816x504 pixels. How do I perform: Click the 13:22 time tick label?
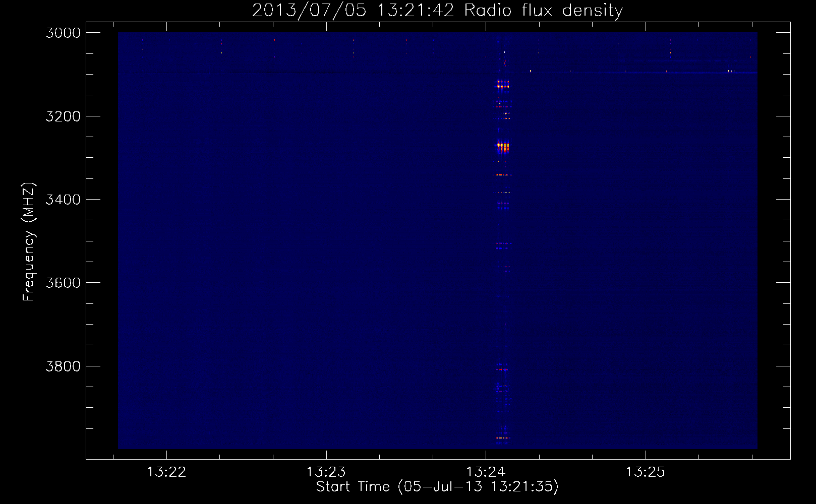point(166,472)
